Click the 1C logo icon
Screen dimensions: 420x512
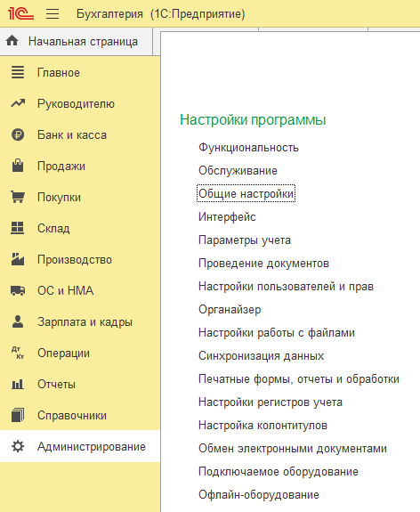point(20,13)
